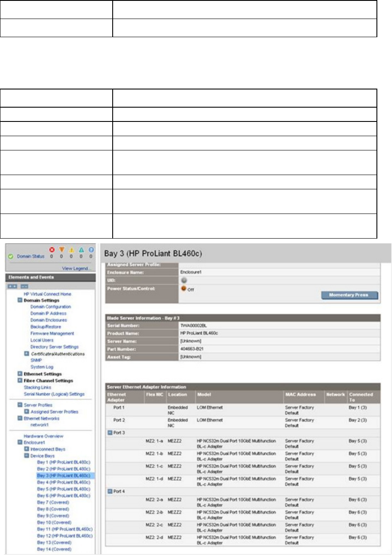Collapse the Device Bays node
The width and height of the screenshot is (392, 555).
pos(26,456)
